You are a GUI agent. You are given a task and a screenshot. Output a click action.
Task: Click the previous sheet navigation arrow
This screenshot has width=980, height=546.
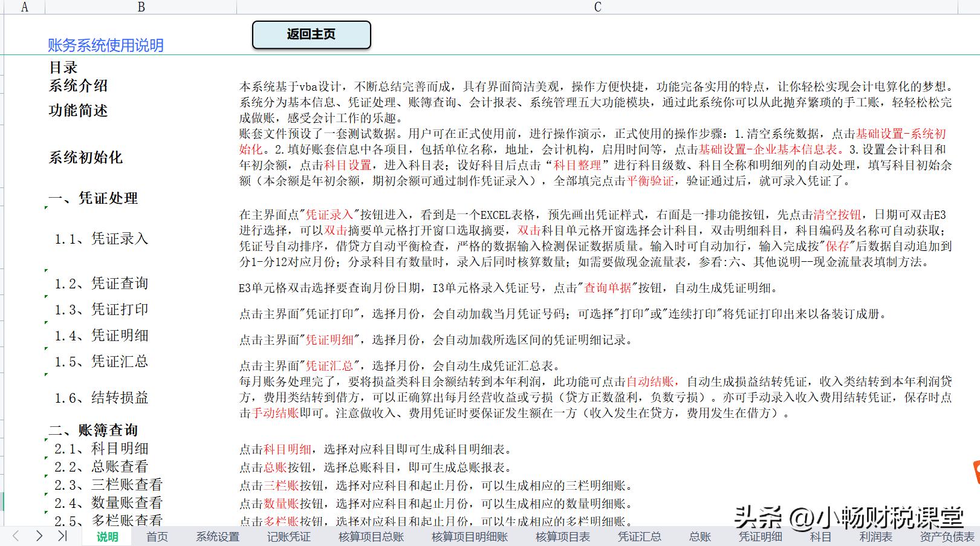[15, 536]
